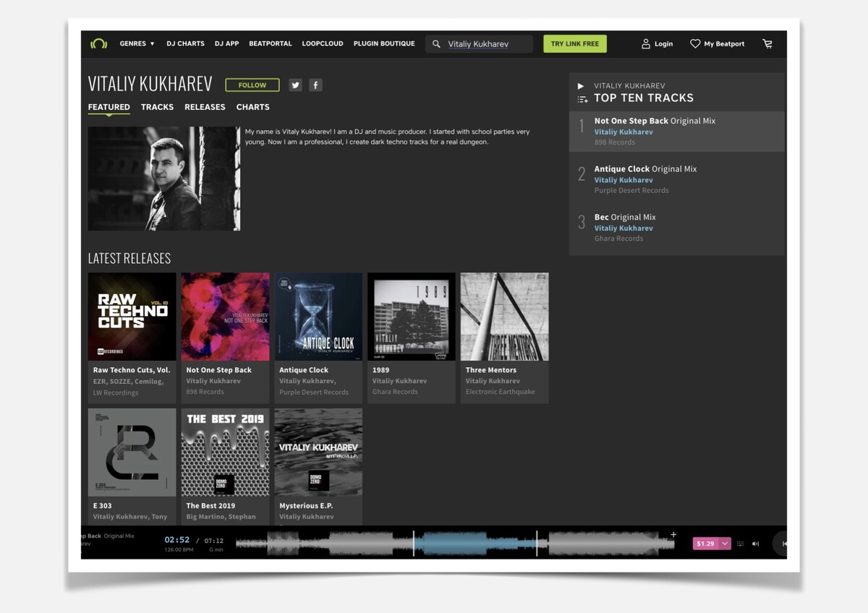Open the artist's Twitter link
868x613 pixels.
click(x=295, y=85)
